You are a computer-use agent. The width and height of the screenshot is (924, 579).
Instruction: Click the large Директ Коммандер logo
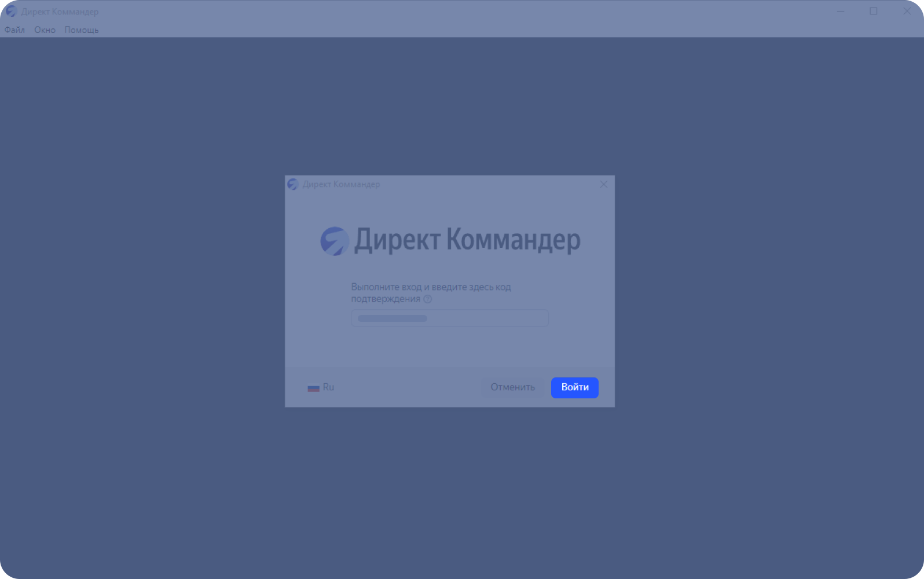click(x=450, y=240)
